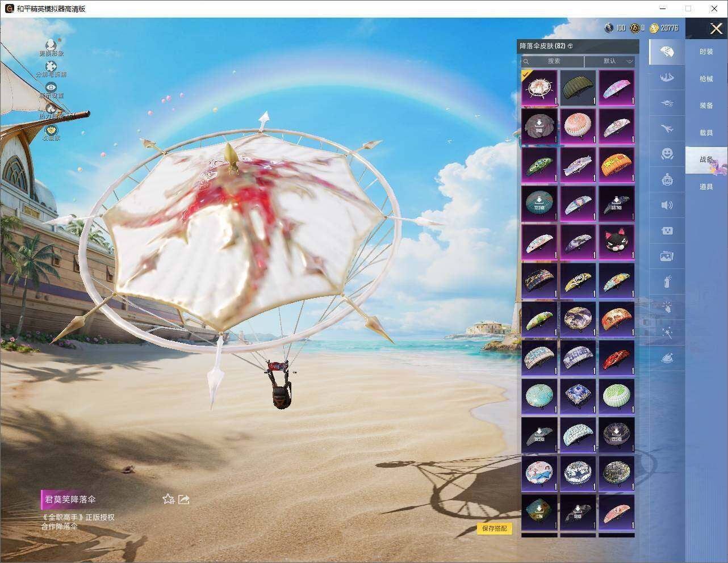The height and width of the screenshot is (563, 728).
Task: Select the winged glider category sidebar icon
Action: (x=667, y=78)
